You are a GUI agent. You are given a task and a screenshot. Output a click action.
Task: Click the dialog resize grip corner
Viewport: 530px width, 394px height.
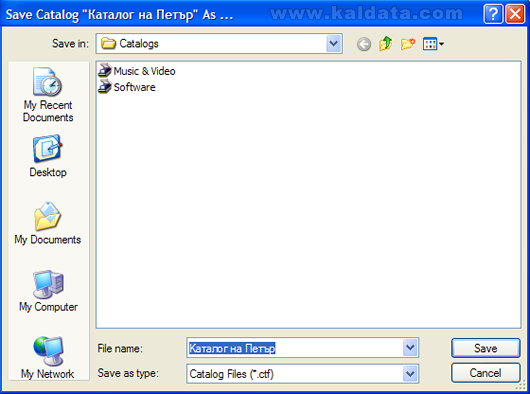pyautogui.click(x=522, y=386)
